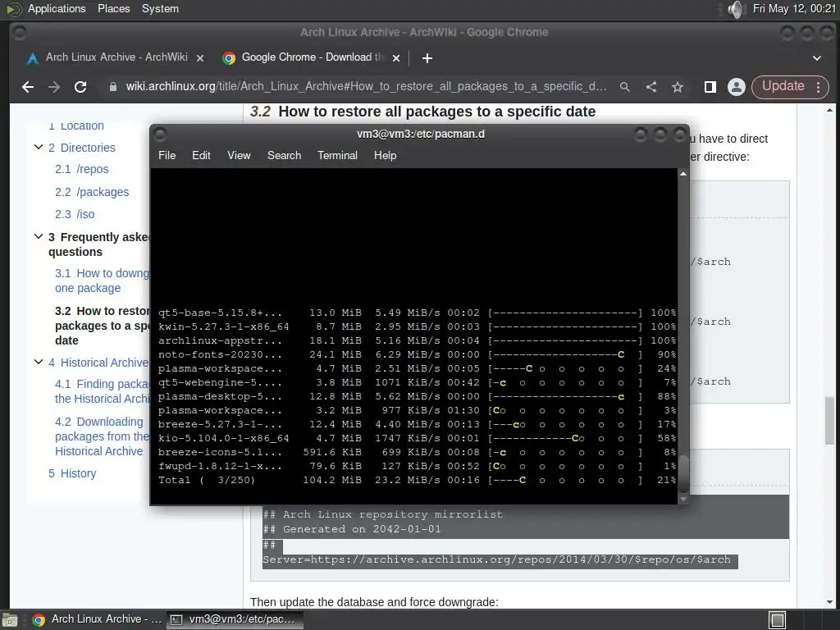Click the terminal scrollbar thumb
The image size is (840, 630).
coord(683,473)
